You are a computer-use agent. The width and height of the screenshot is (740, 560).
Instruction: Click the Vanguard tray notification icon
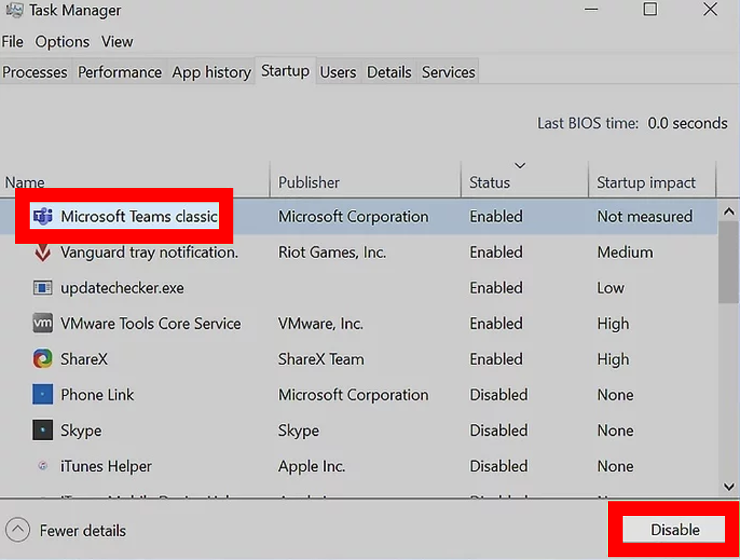click(41, 252)
